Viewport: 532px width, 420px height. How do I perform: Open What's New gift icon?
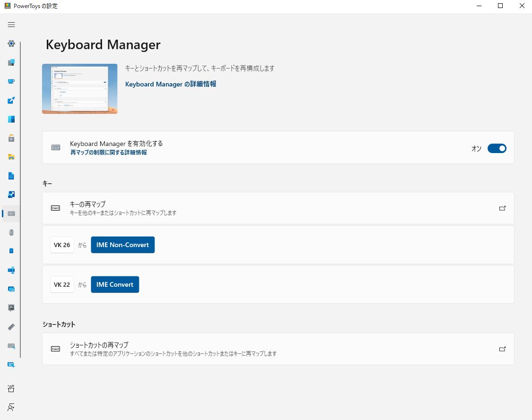11,388
